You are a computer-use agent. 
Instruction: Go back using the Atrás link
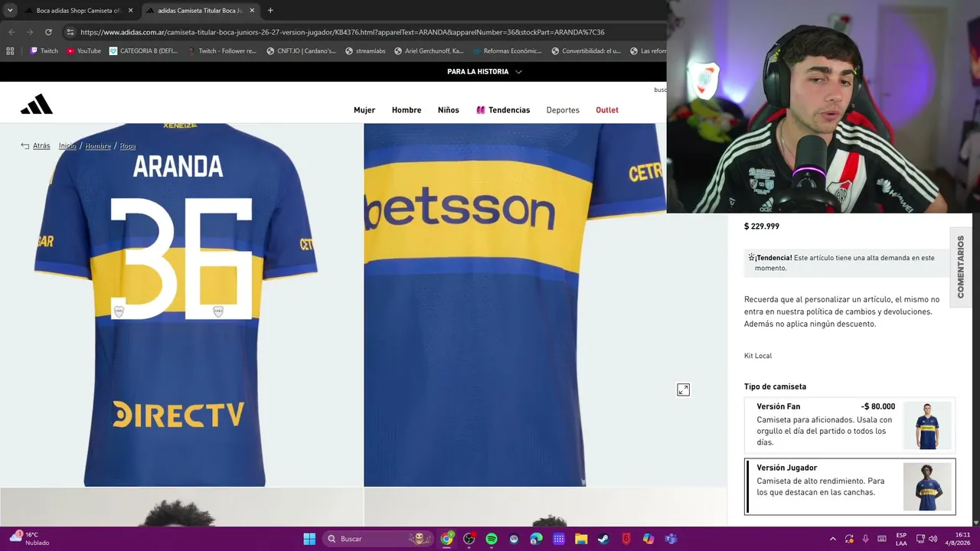click(x=36, y=146)
